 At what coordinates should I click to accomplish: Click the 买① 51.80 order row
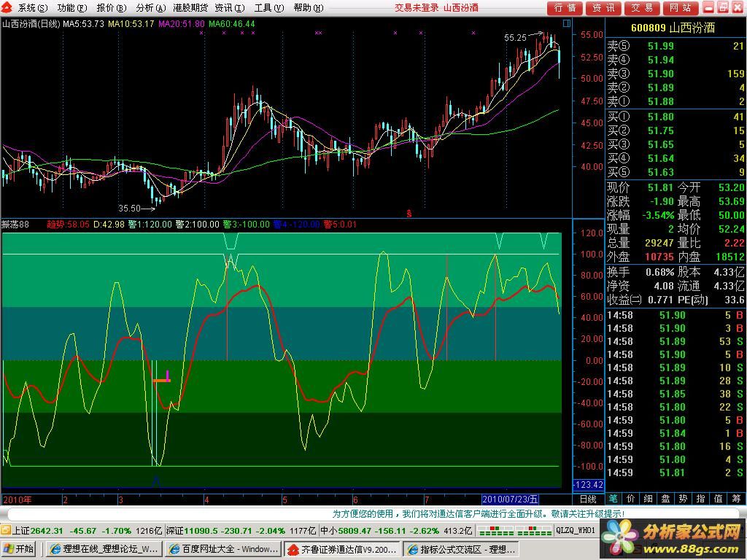(675, 117)
